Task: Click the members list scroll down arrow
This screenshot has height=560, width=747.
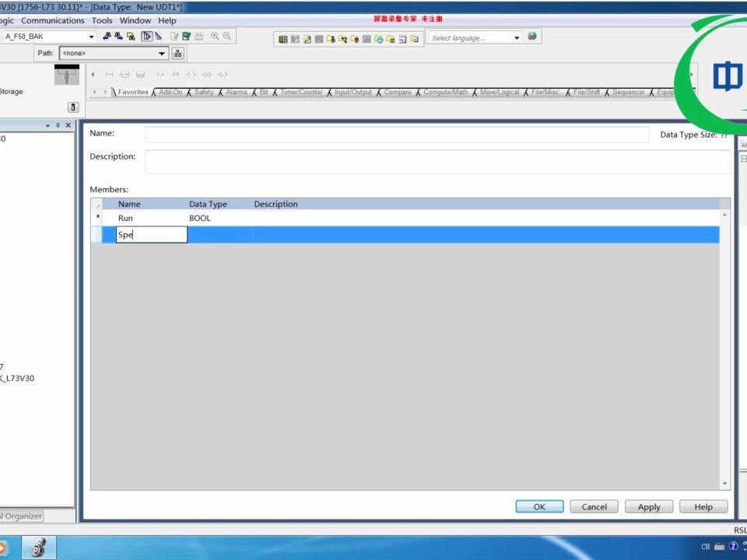Action: point(724,484)
